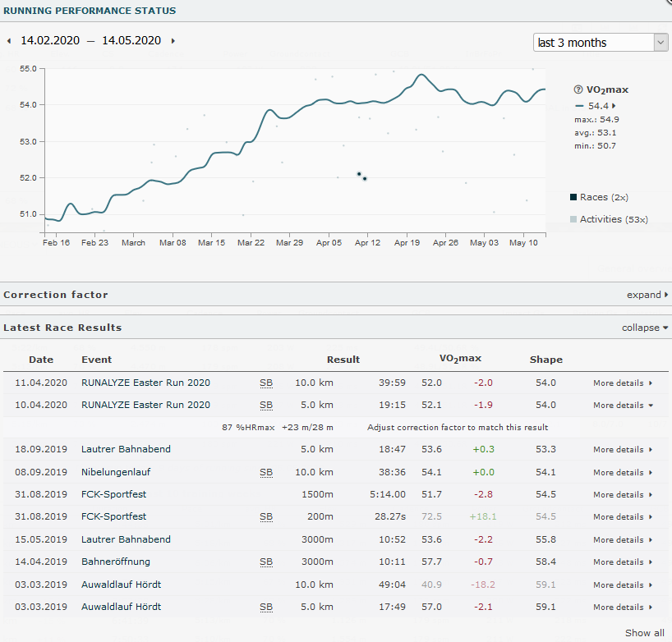The width and height of the screenshot is (672, 642).
Task: Collapse details for 10.04.2020 Easter Run 5.0 km
Action: 623,405
